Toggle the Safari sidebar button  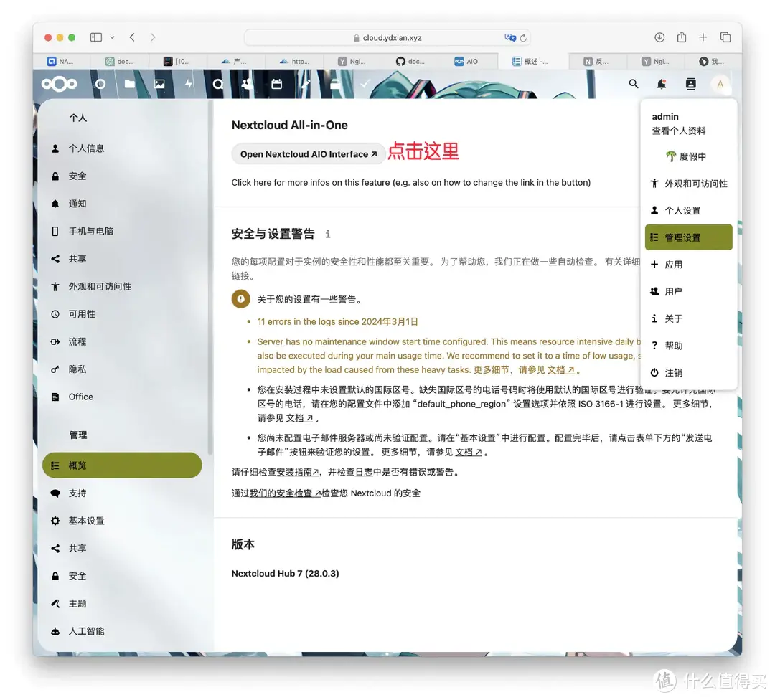click(96, 37)
